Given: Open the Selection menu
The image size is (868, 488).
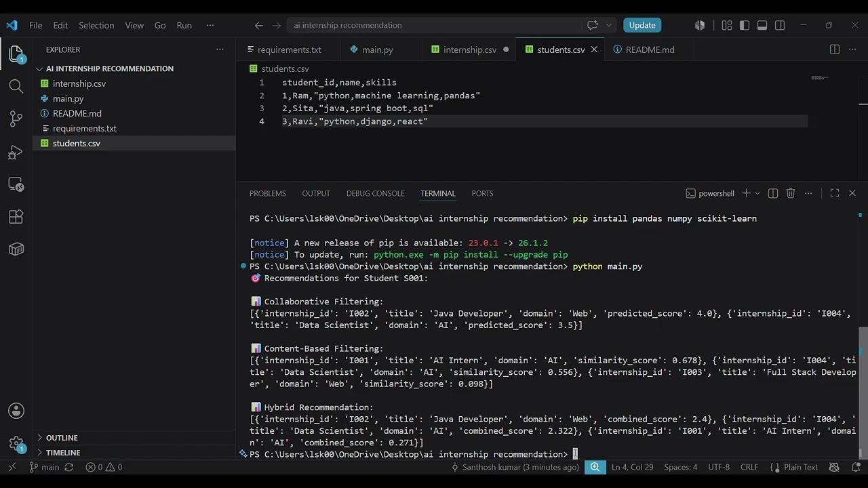Looking at the screenshot, I should click(96, 25).
